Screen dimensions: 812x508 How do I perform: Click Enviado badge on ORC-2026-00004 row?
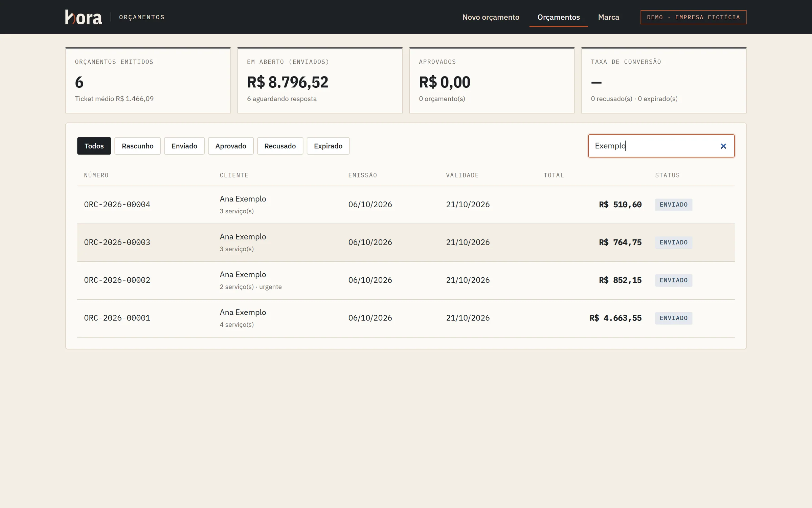pyautogui.click(x=674, y=205)
